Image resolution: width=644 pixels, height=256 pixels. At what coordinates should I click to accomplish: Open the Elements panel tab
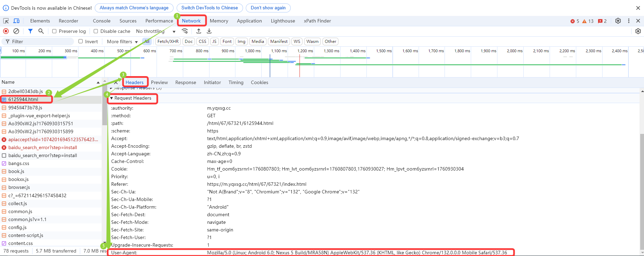[40, 21]
